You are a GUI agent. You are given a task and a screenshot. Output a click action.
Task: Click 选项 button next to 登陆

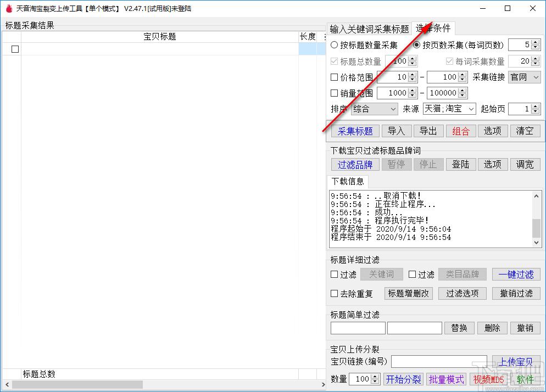[x=493, y=164]
